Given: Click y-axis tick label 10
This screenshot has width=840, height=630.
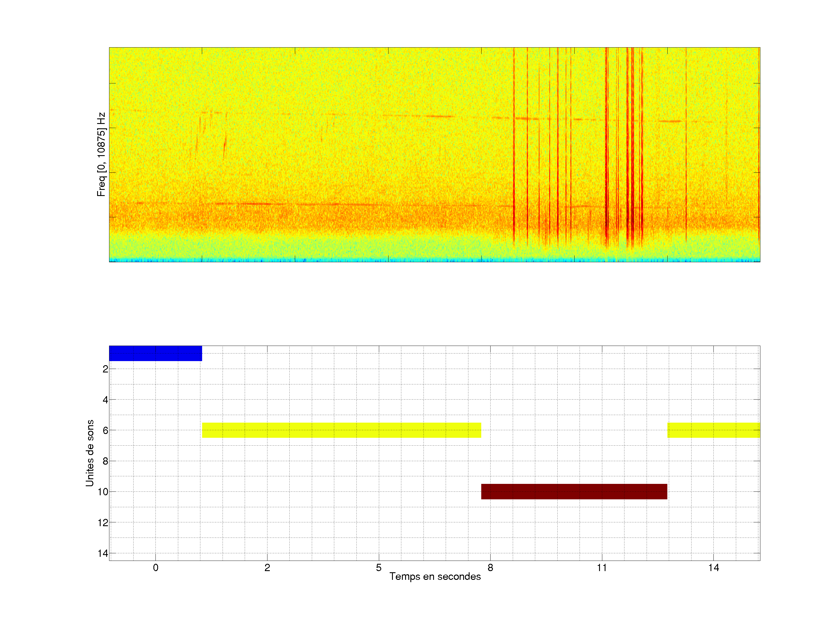Looking at the screenshot, I should pos(103,492).
